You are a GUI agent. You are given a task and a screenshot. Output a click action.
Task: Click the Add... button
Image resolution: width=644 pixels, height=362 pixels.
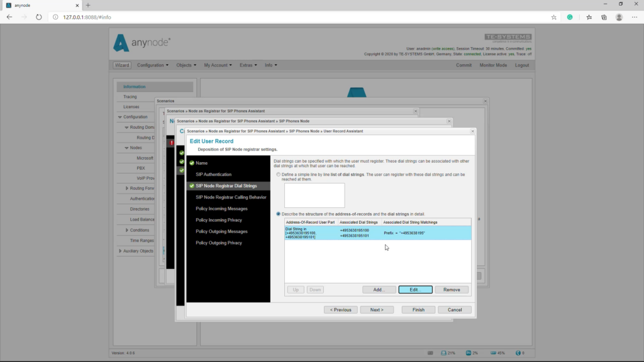coord(379,290)
